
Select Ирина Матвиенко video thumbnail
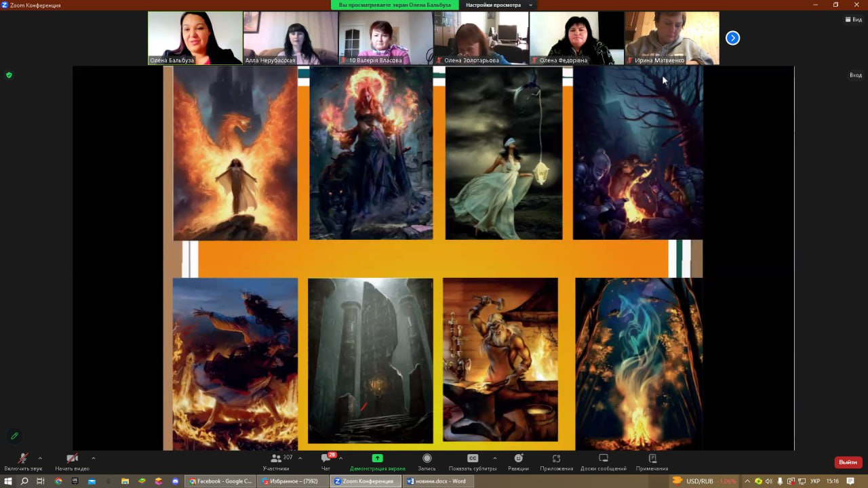click(672, 38)
